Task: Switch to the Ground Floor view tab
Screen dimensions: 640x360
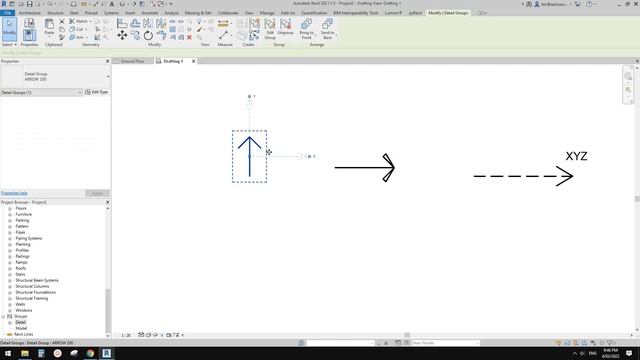Action: [x=133, y=61]
